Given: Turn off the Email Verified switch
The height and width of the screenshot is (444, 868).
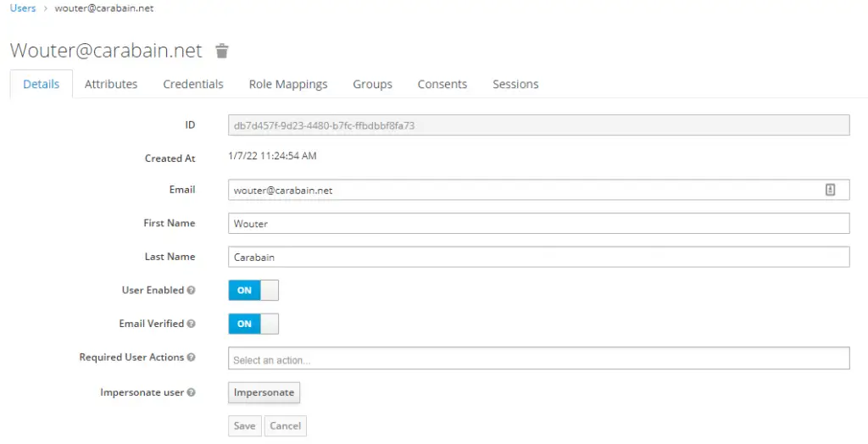Looking at the screenshot, I should 253,324.
